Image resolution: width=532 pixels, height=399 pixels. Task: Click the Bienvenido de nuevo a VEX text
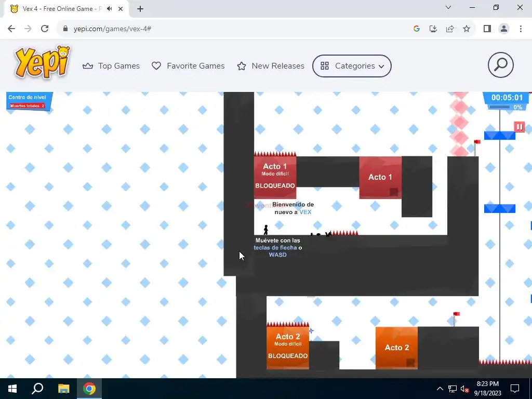(x=293, y=208)
